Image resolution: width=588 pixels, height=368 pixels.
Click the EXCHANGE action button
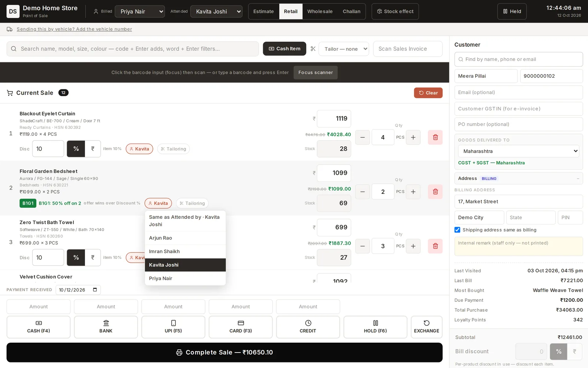426,327
